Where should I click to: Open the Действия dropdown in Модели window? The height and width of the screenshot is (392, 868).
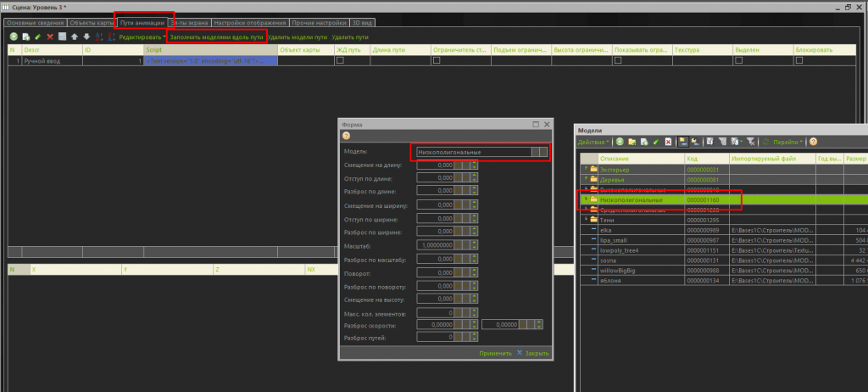[x=593, y=142]
